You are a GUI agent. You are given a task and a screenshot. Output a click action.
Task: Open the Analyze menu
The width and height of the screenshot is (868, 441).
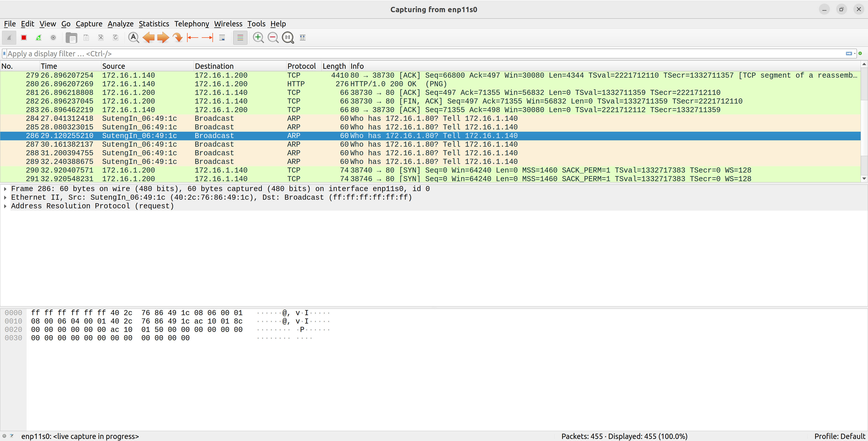120,24
